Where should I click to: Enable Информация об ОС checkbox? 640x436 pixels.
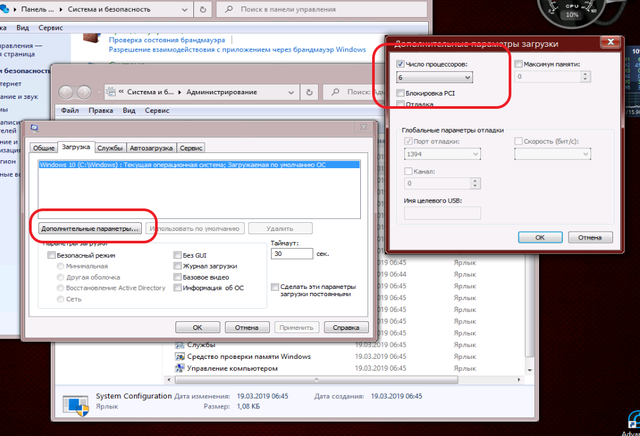(177, 288)
